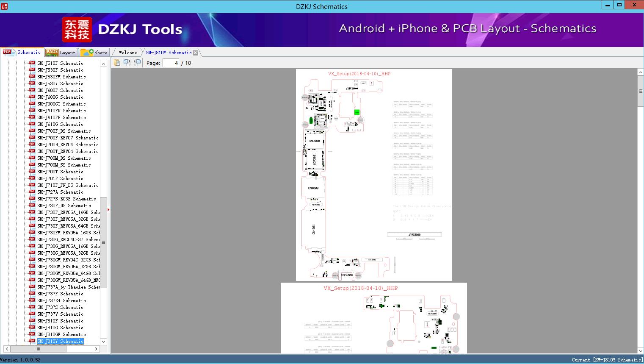The height and width of the screenshot is (364, 644).
Task: Select SM-J730F_REV05A_16GB schematic entry
Action: pos(69,212)
